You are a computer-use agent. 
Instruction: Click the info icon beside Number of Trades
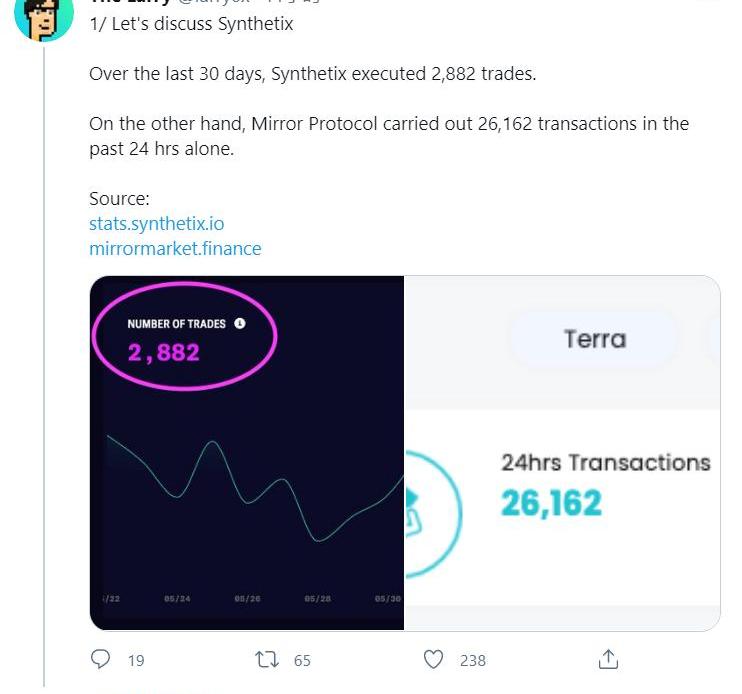pos(239,323)
